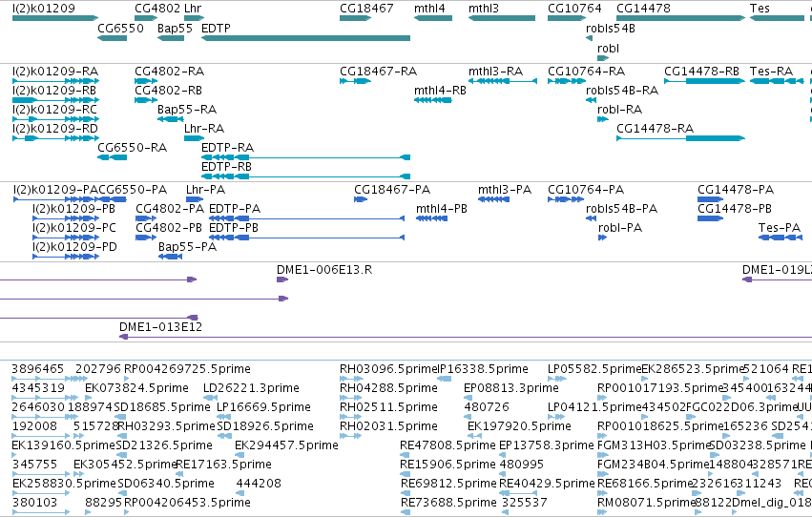
Task: Select protein CG14478-PB
Action: coord(735,209)
